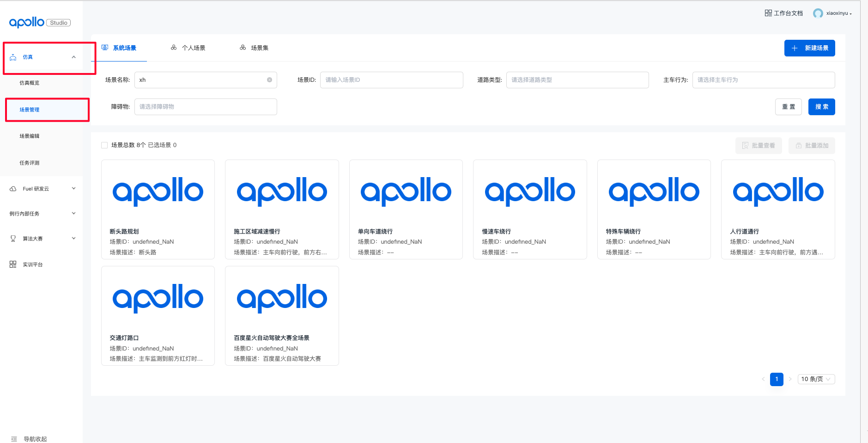Image resolution: width=868 pixels, height=443 pixels.
Task: Open the 实训平台 grid icon
Action: tap(12, 264)
